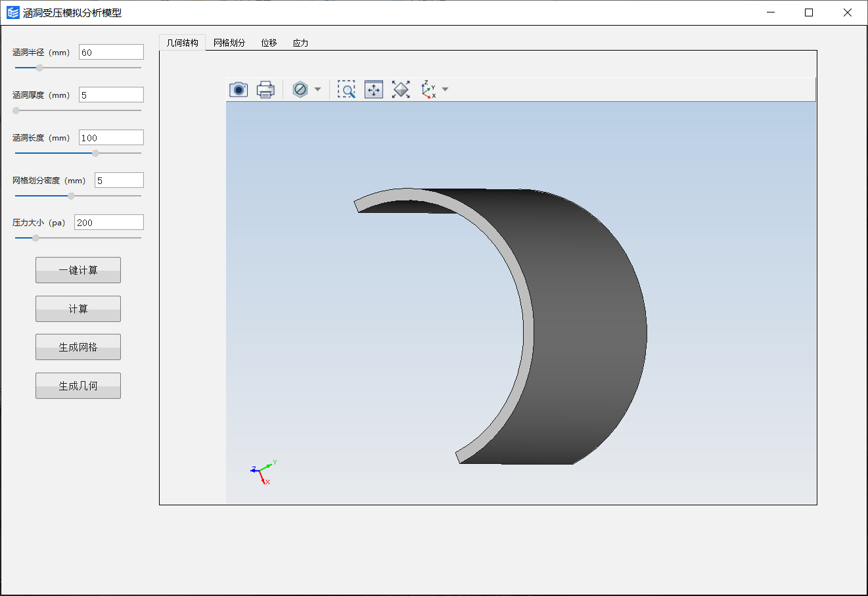868x596 pixels.
Task: Maximize the application window
Action: [x=809, y=12]
